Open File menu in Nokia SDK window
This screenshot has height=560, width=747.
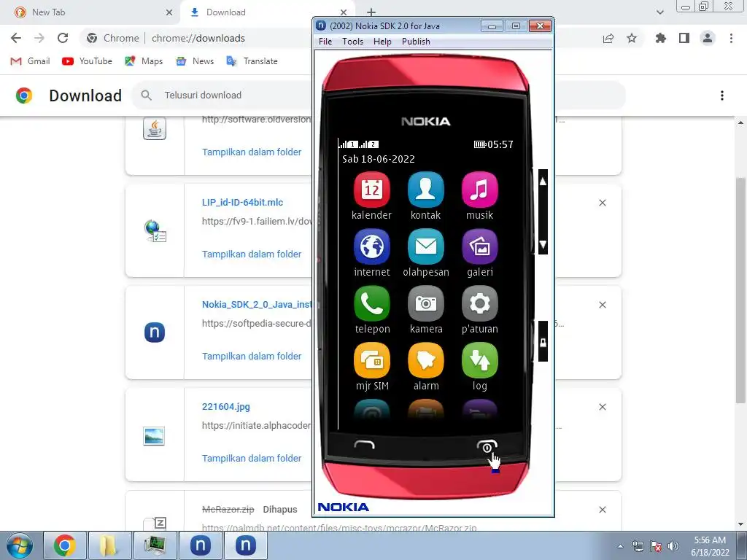coord(325,42)
